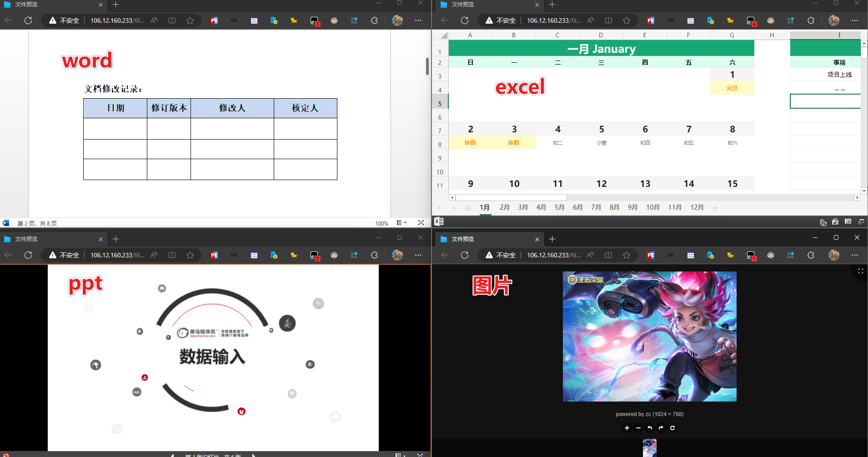The image size is (868, 457).
Task: Go to previous sheet with left arrow
Action: [439, 208]
